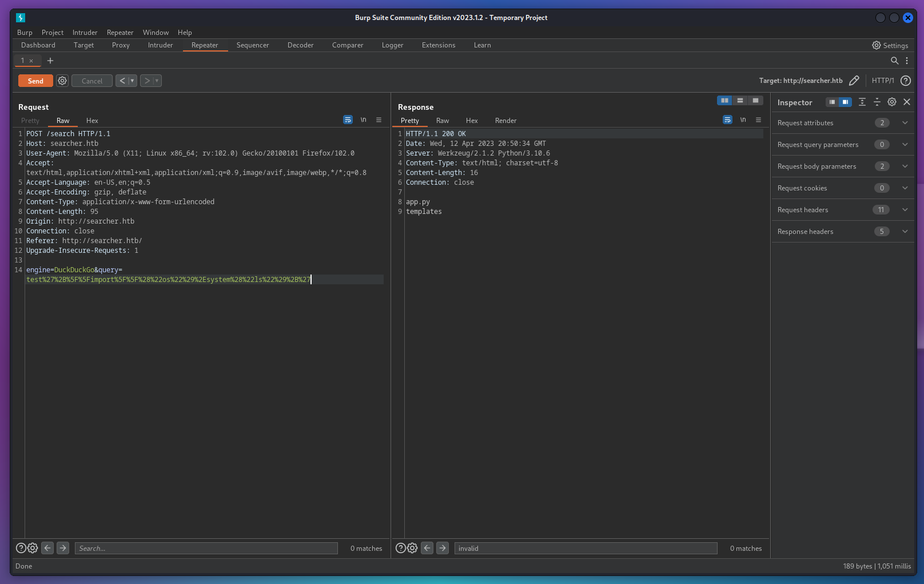The width and height of the screenshot is (924, 584).
Task: Jump to previous request search match
Action: pyautogui.click(x=47, y=548)
